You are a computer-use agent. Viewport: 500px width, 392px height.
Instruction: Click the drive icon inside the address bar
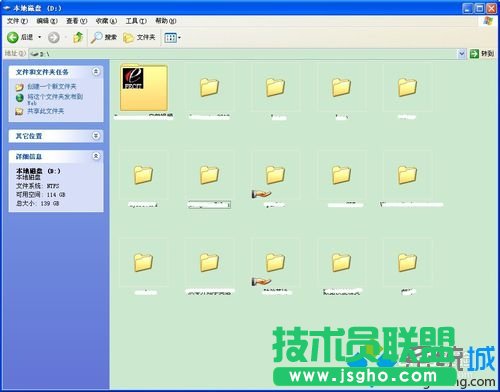pyautogui.click(x=34, y=54)
